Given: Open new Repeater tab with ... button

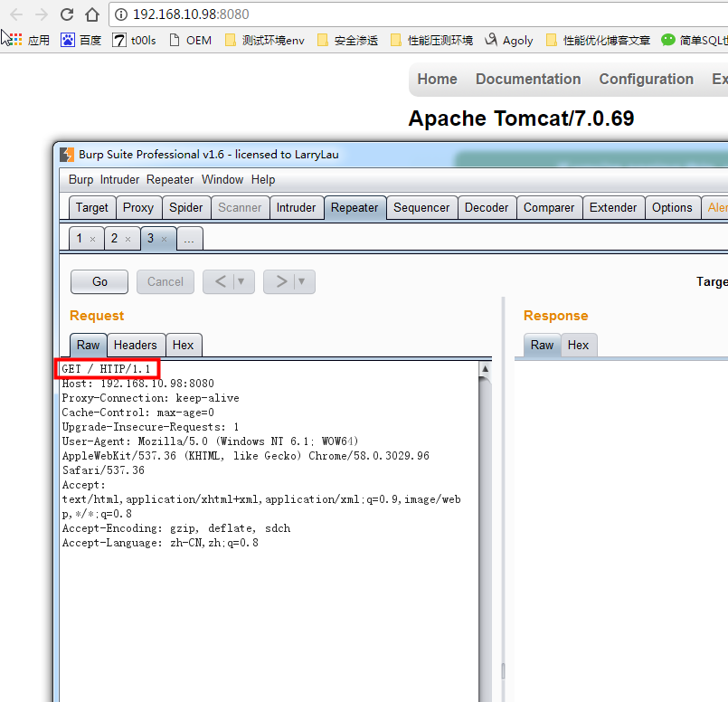Looking at the screenshot, I should click(189, 239).
